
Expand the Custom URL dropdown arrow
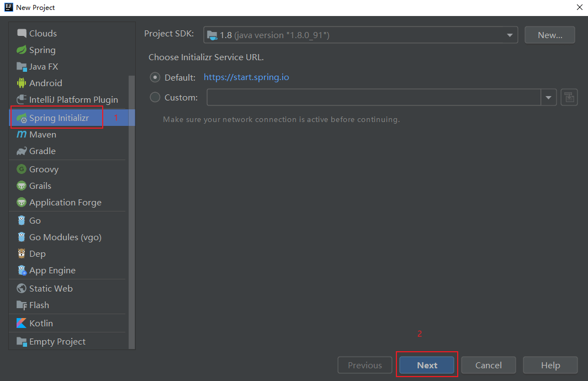[548, 97]
